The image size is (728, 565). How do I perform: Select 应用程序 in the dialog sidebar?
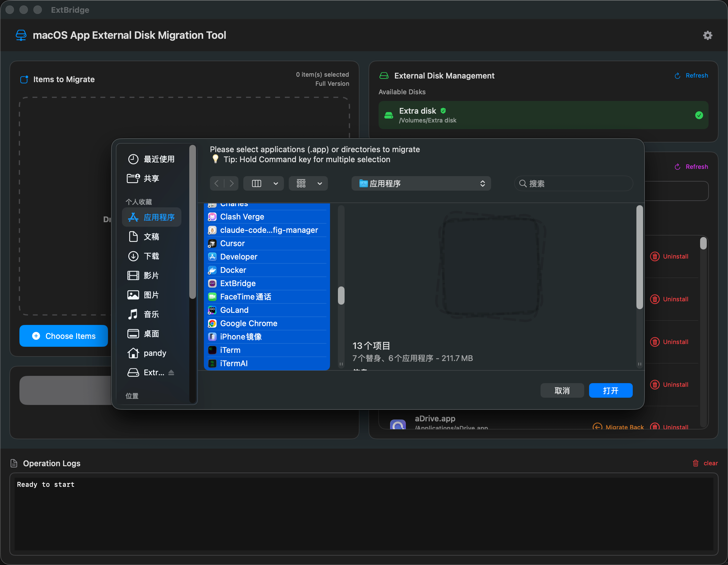point(159,217)
